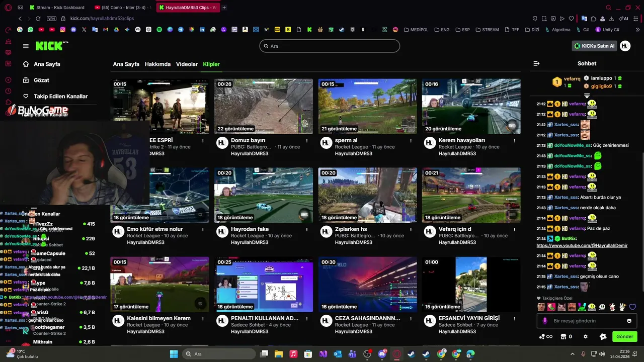Click the EFSANEVİ YAYIN GİRİŞİ clip title
The height and width of the screenshot is (362, 644).
469,318
